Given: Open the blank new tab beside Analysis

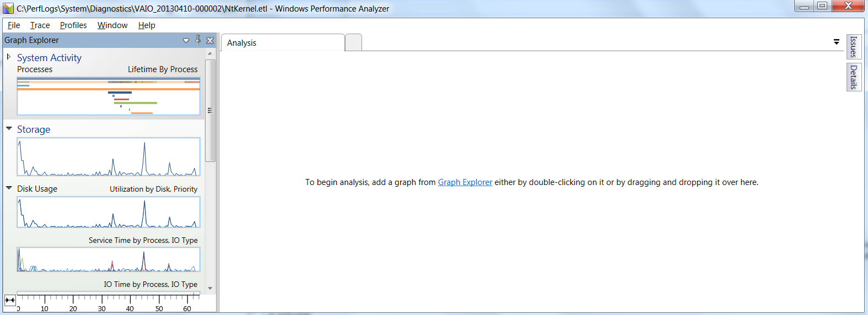Looking at the screenshot, I should pos(354,43).
